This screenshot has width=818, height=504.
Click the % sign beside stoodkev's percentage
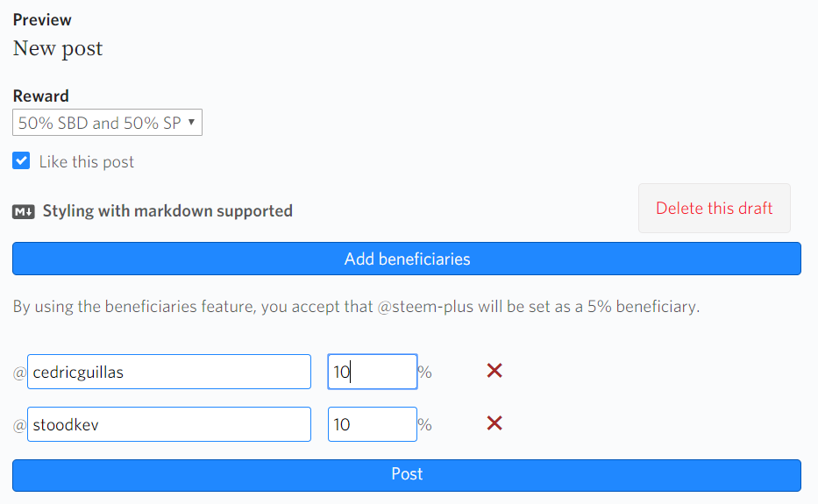tap(425, 425)
